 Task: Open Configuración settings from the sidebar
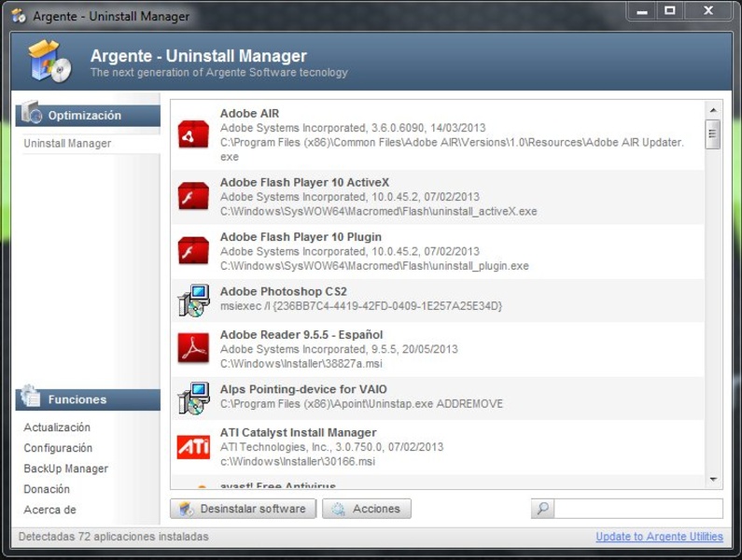(x=58, y=448)
